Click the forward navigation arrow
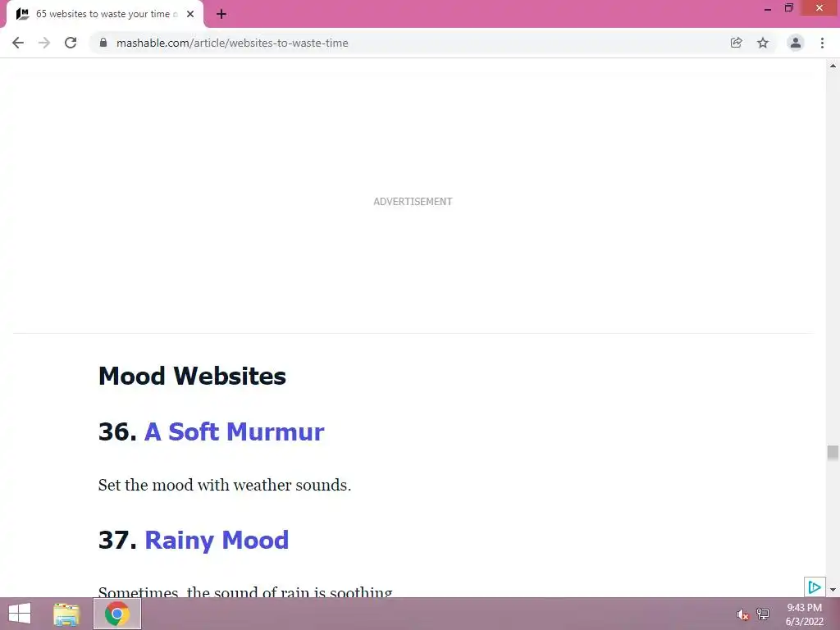Screen dimensions: 840x630 point(44,43)
